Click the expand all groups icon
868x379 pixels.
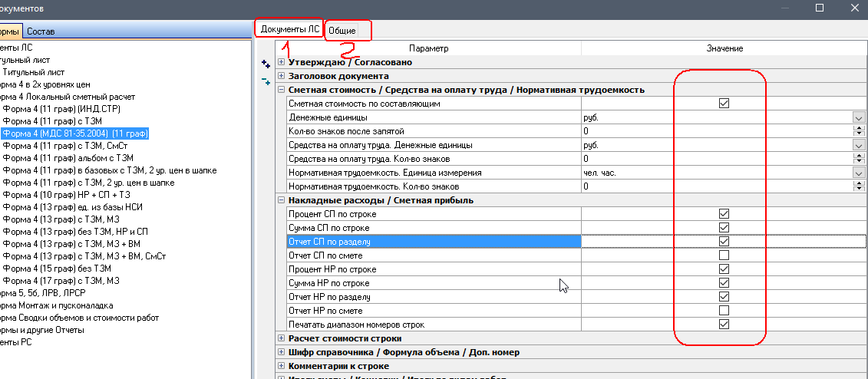pyautogui.click(x=266, y=64)
